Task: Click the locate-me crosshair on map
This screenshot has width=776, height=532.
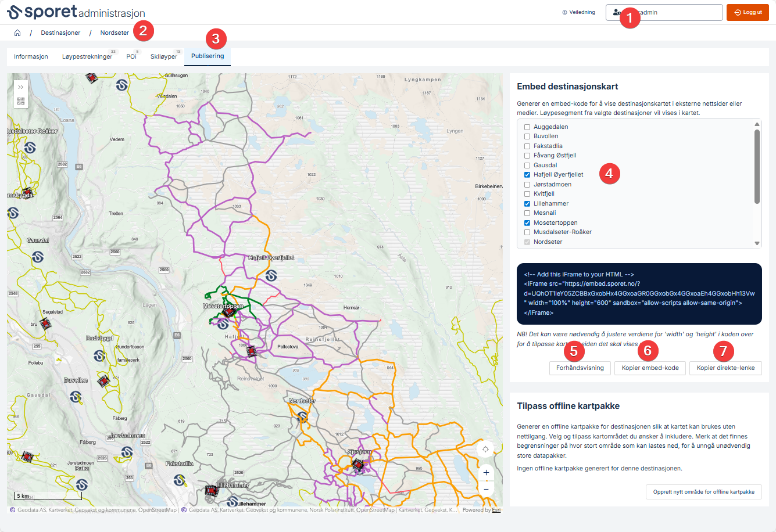Action: click(485, 449)
